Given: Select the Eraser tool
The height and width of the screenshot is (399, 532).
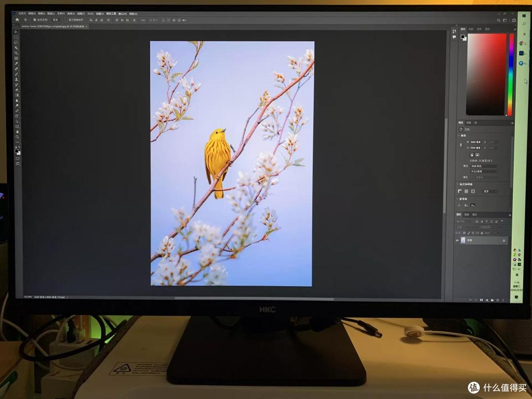Looking at the screenshot, I should [x=16, y=90].
